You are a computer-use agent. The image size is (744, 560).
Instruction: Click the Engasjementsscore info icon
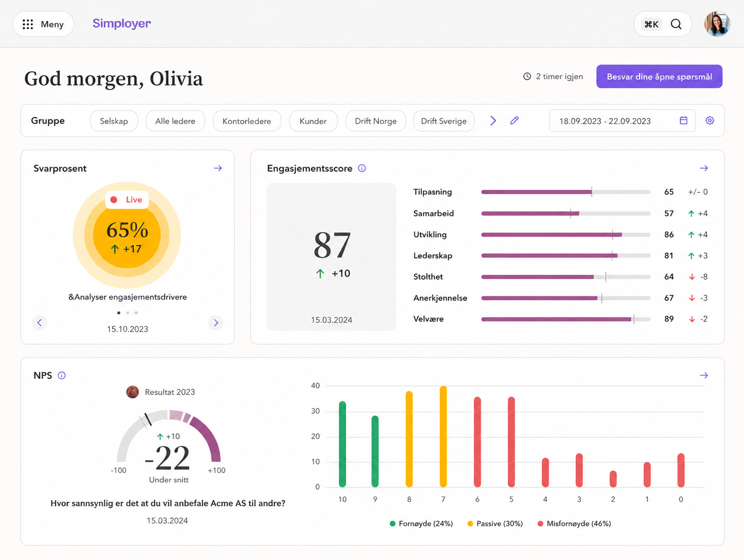pos(362,168)
